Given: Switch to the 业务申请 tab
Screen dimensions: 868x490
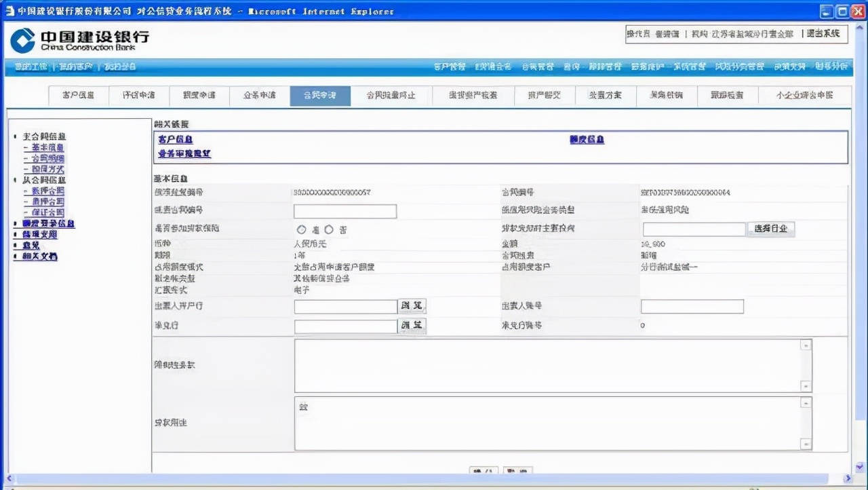Looking at the screenshot, I should 260,96.
